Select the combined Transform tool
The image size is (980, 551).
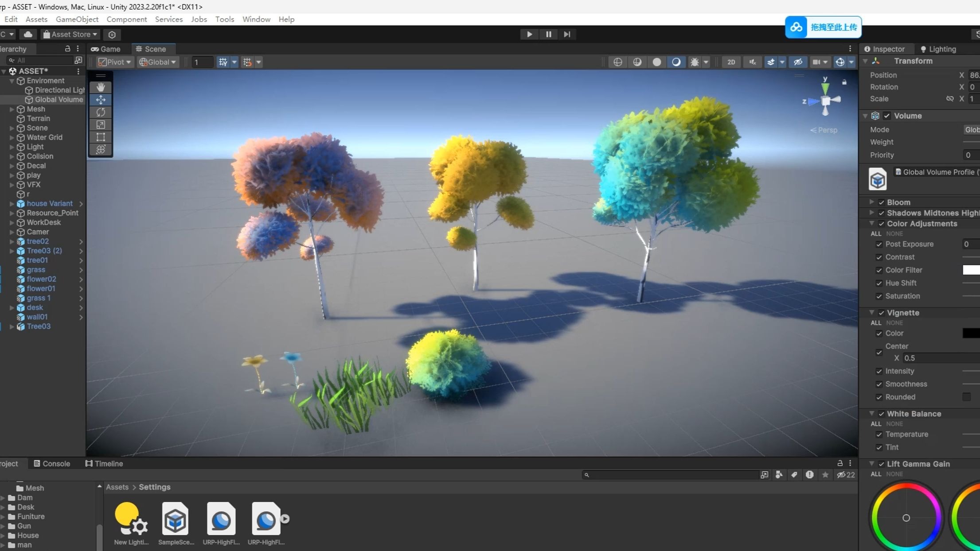tap(101, 149)
